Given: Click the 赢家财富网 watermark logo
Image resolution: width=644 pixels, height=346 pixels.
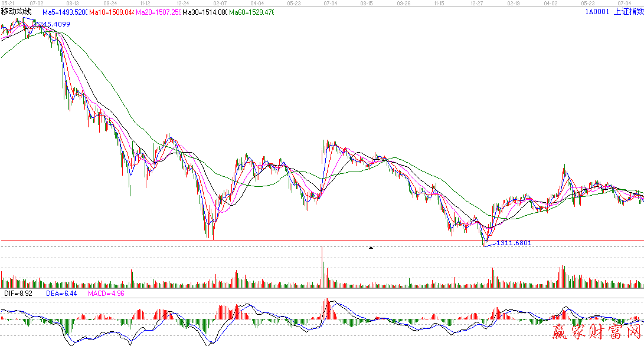Looking at the screenshot, I should [596, 333].
